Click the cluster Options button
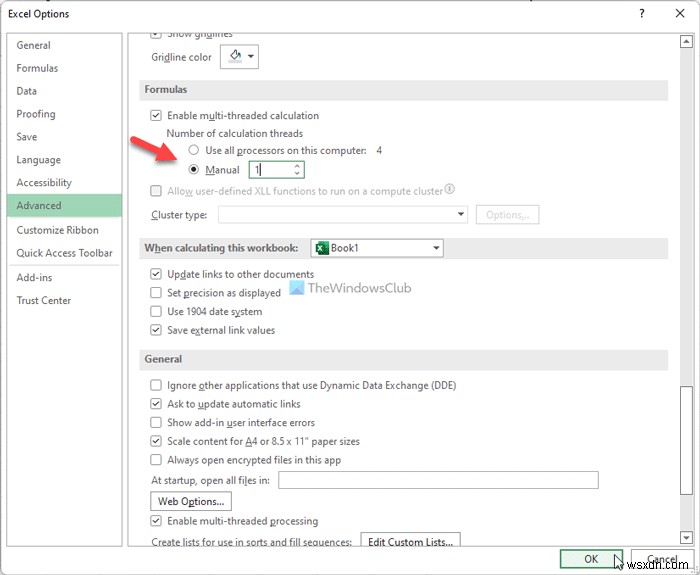 click(x=508, y=215)
